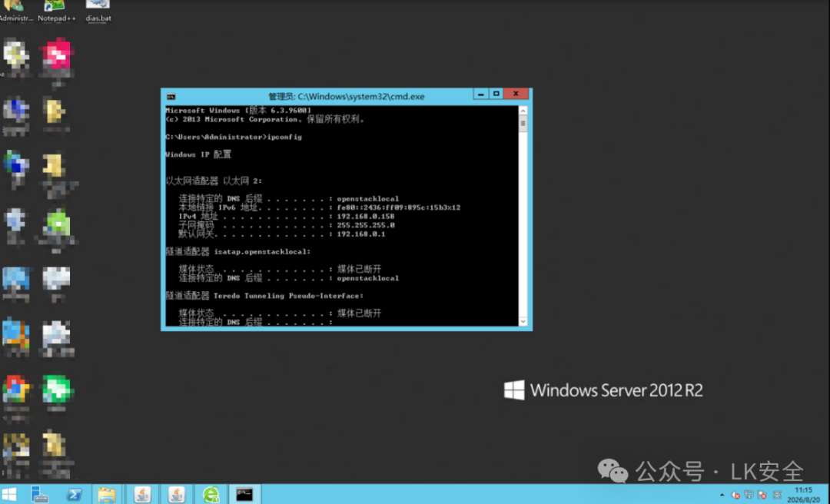Open the Windows Start button
The height and width of the screenshot is (504, 830).
[9, 495]
